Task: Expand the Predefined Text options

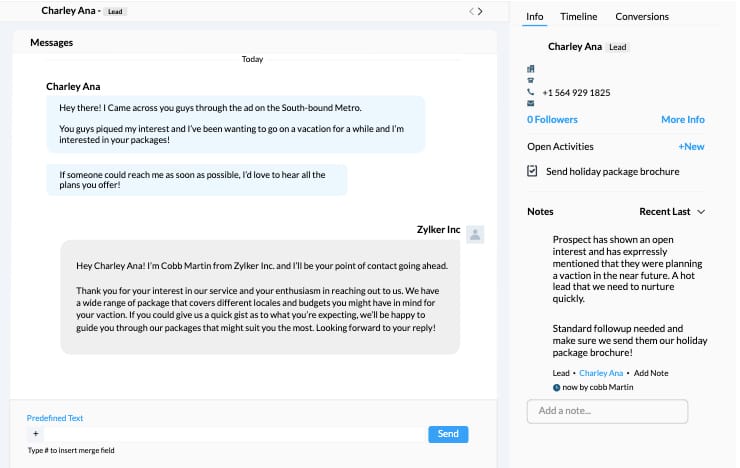Action: click(55, 418)
